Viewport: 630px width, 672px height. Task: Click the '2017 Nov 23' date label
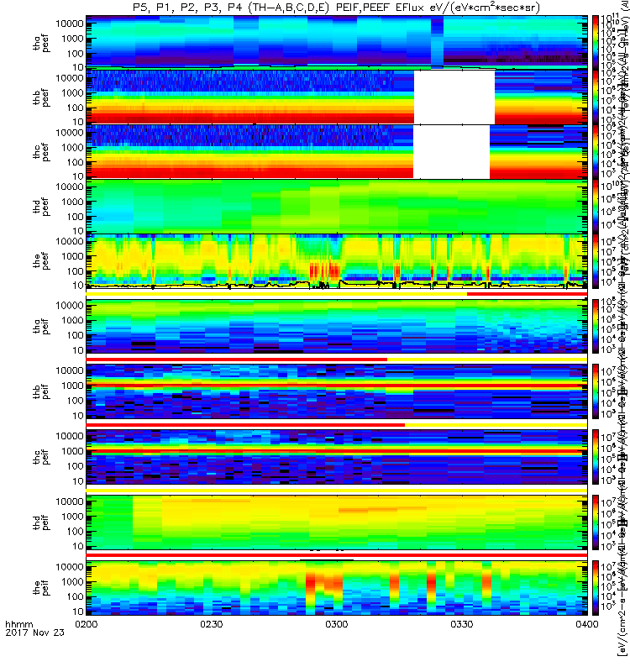point(34,633)
